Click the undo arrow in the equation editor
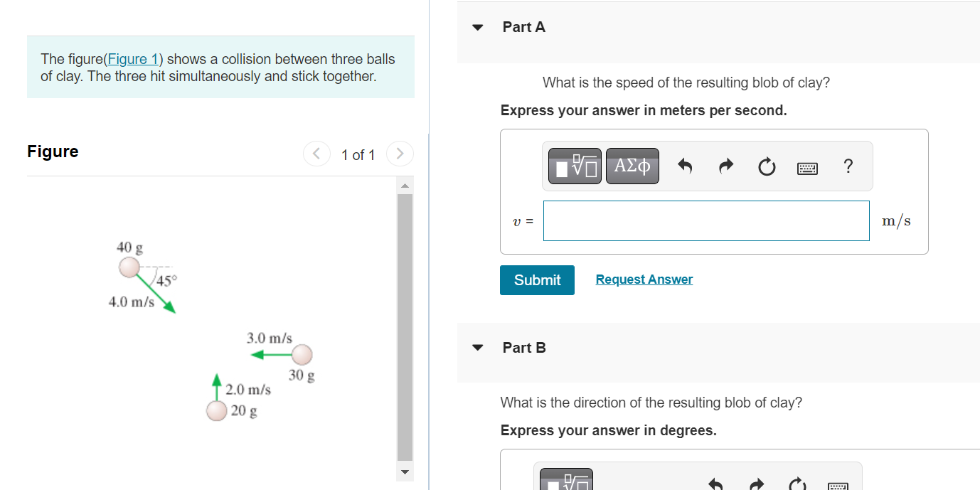Screen dimensions: 980x490 pyautogui.click(x=684, y=166)
